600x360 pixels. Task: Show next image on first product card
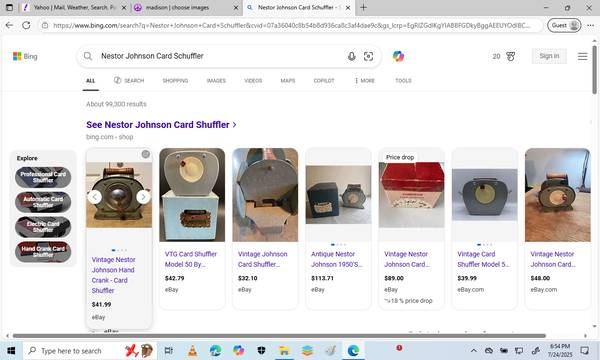point(143,197)
